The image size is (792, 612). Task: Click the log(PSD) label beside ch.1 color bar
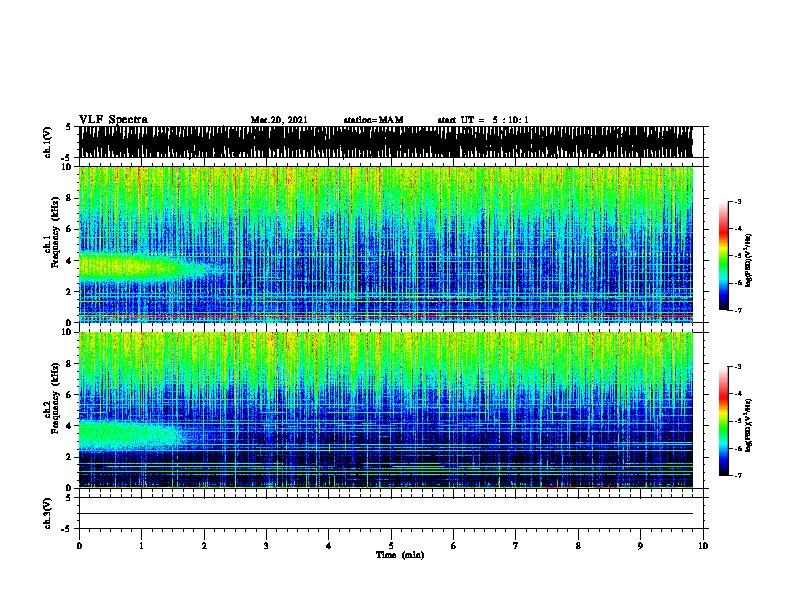pos(748,260)
